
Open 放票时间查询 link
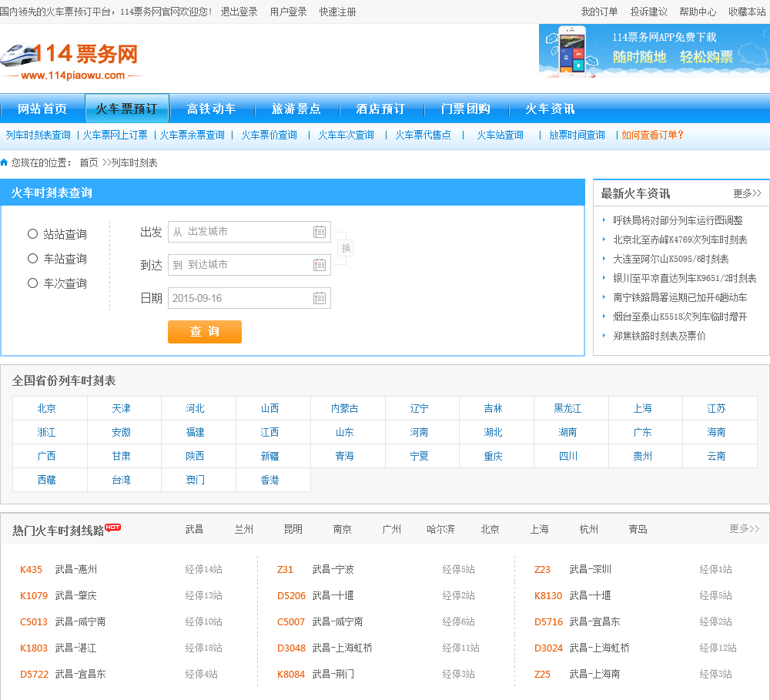tap(577, 135)
